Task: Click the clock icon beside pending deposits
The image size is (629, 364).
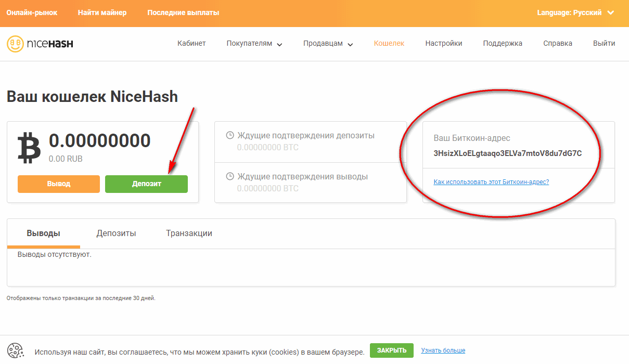Action: coord(230,136)
